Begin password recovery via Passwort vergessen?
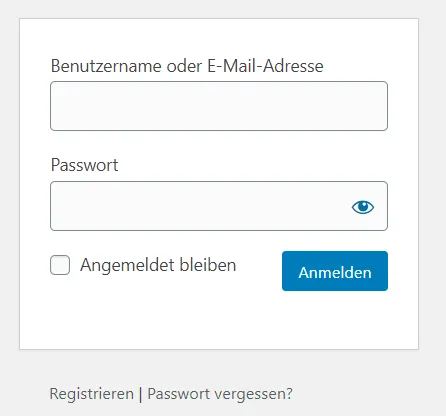Image resolution: width=446 pixels, height=416 pixels. click(220, 394)
